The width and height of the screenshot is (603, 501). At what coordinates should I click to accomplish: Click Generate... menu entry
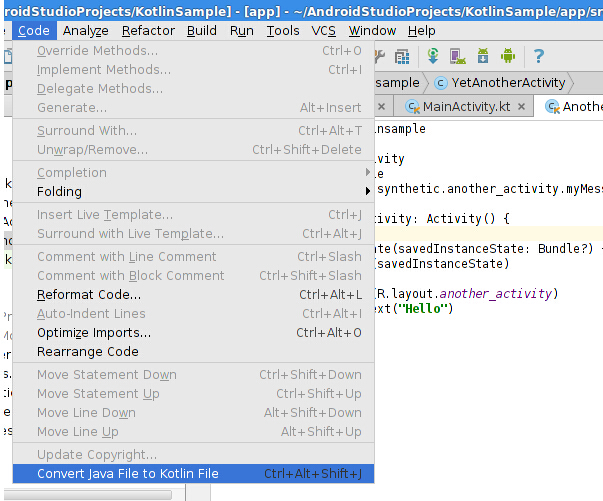point(193,107)
